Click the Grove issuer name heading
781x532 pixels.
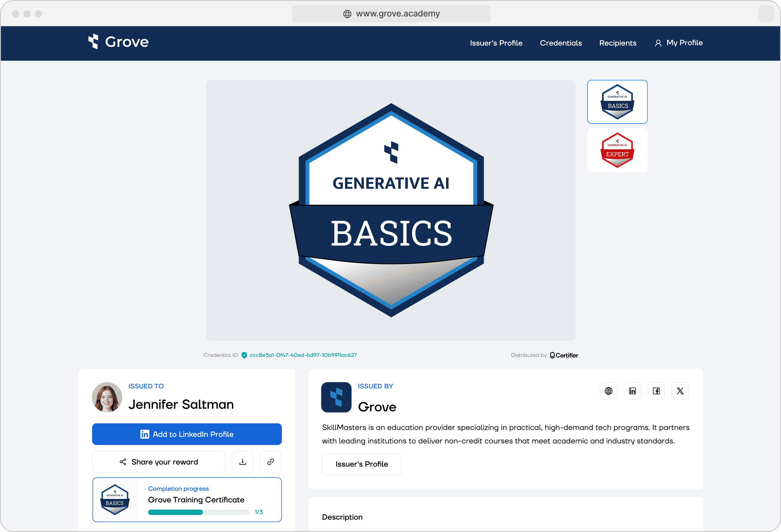(377, 407)
